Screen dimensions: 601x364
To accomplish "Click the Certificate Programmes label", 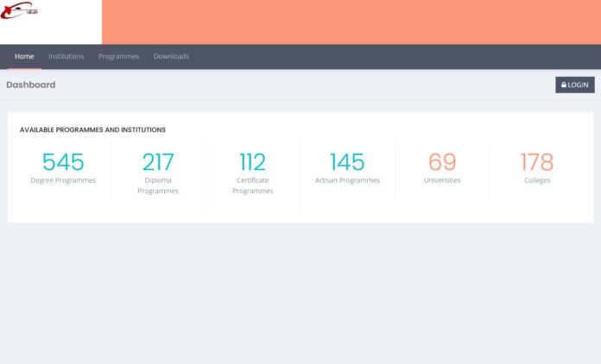I will click(x=252, y=185).
